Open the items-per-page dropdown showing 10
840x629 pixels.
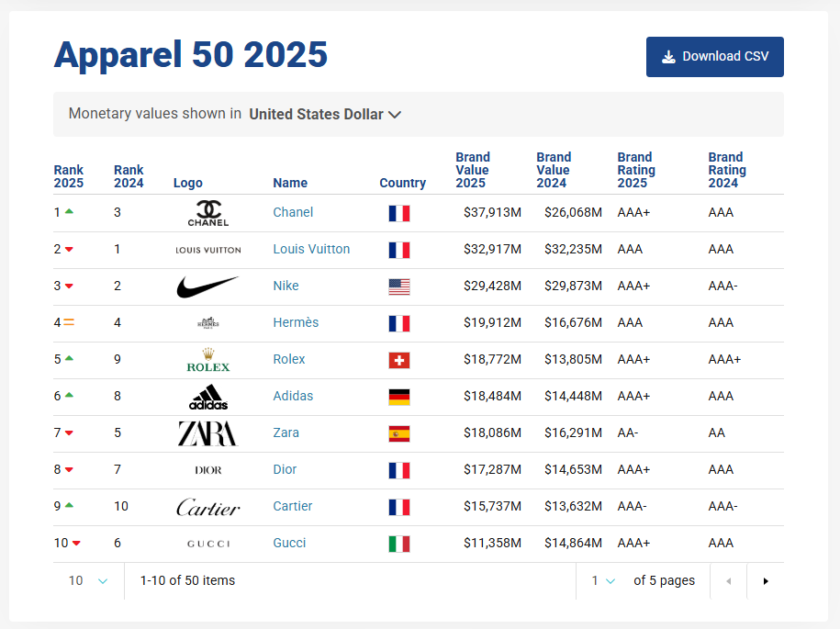coord(88,581)
